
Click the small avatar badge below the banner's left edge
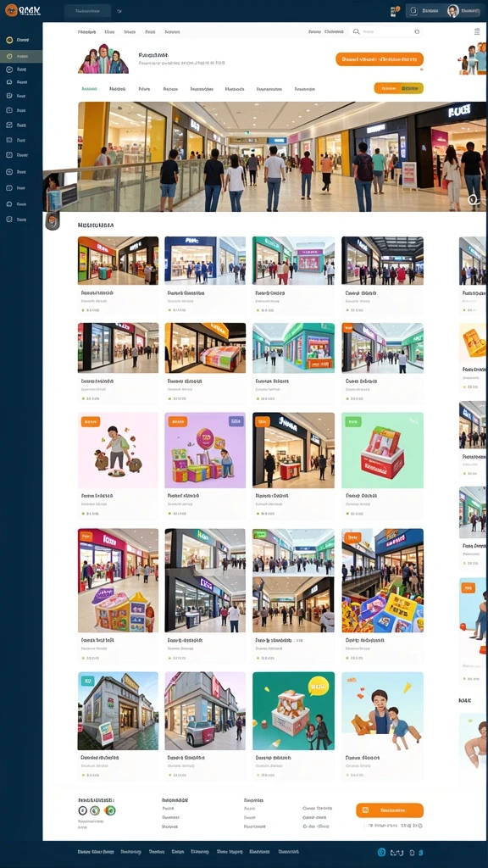click(x=53, y=221)
